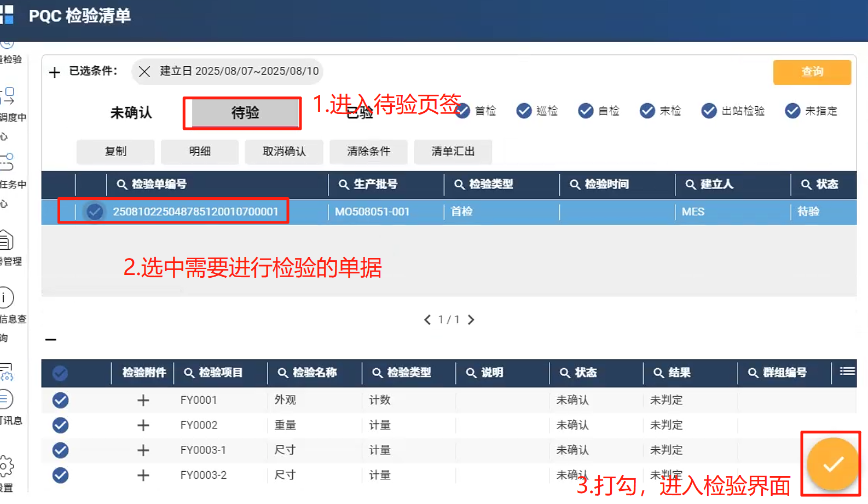Search by 建立人 column magnifier
Viewport: 868px width, 504px height.
[x=691, y=185]
